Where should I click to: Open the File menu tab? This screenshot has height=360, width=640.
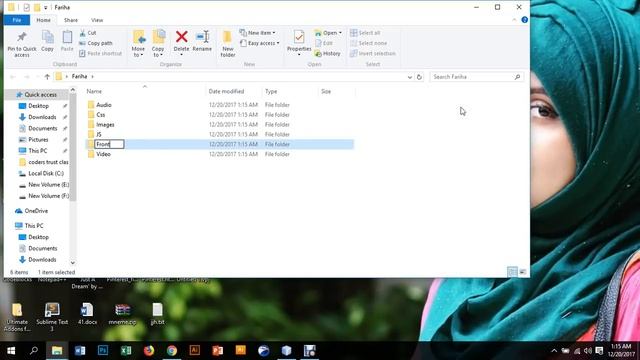pos(17,20)
